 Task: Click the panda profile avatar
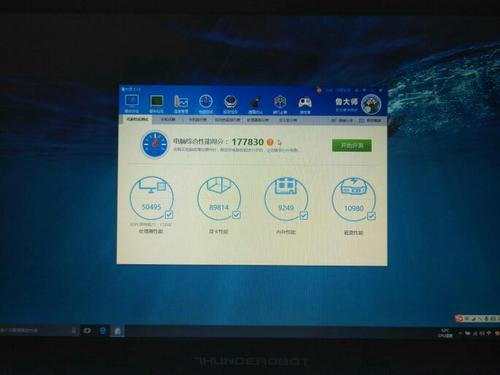coord(371,105)
